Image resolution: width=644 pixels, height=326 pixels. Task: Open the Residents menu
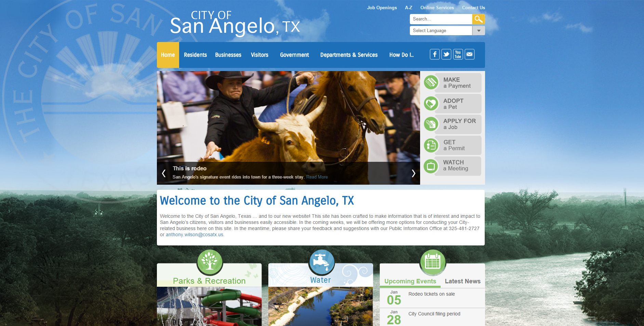pos(195,55)
